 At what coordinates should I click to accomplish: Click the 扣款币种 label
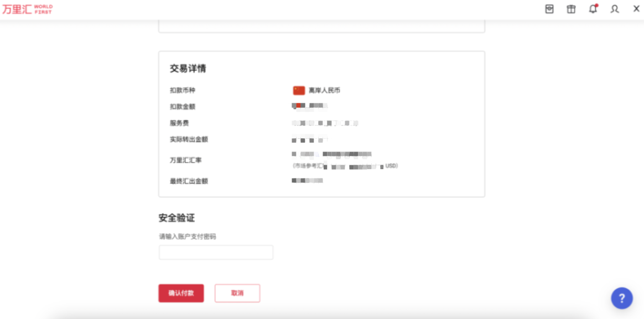[x=183, y=90]
